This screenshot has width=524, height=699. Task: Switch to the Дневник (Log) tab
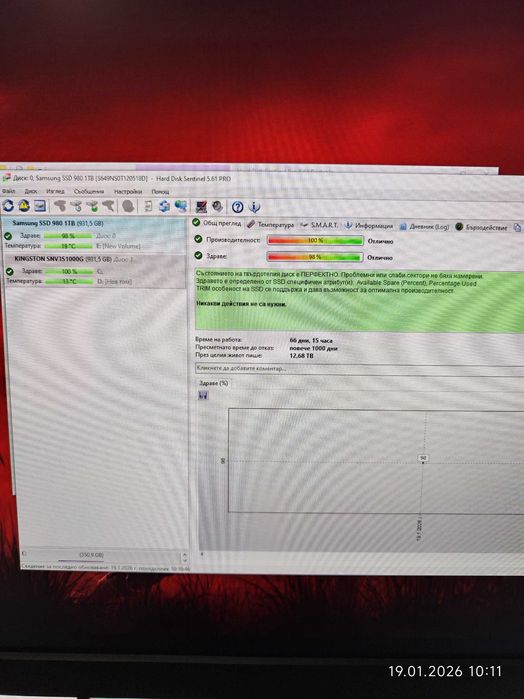[x=424, y=226]
